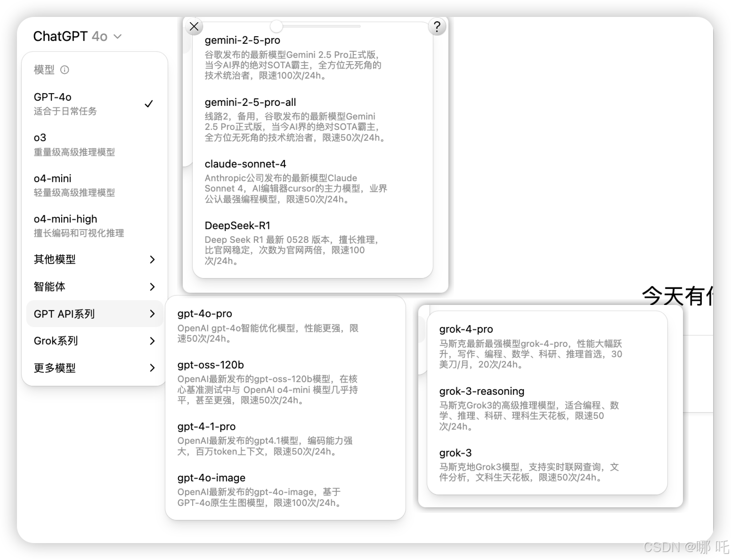Select the o4-mini-high model
731x560 pixels.
coord(65,218)
